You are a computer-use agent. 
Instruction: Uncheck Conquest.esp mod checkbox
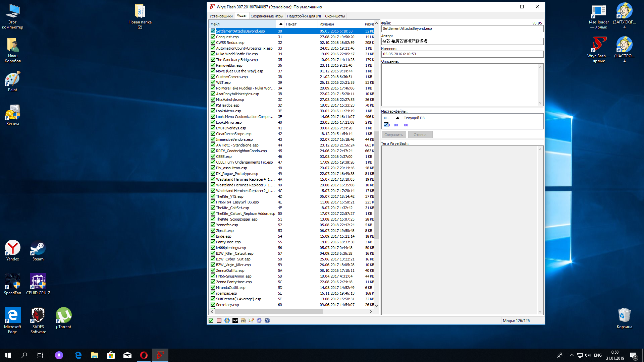(x=213, y=37)
